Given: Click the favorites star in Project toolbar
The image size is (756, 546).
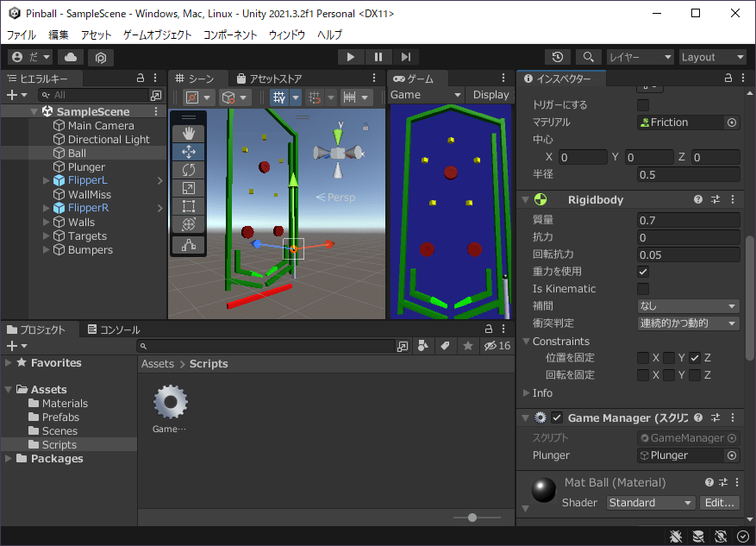Looking at the screenshot, I should pyautogui.click(x=468, y=345).
